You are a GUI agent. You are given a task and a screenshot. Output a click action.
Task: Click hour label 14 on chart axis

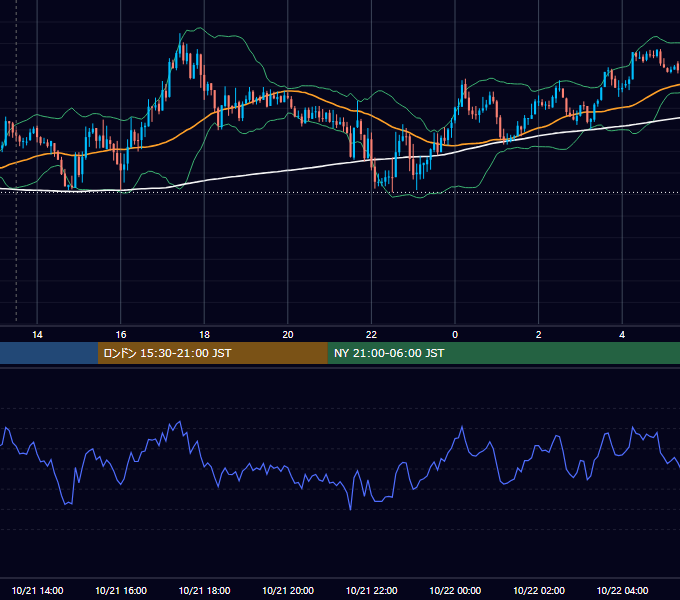coord(37,335)
